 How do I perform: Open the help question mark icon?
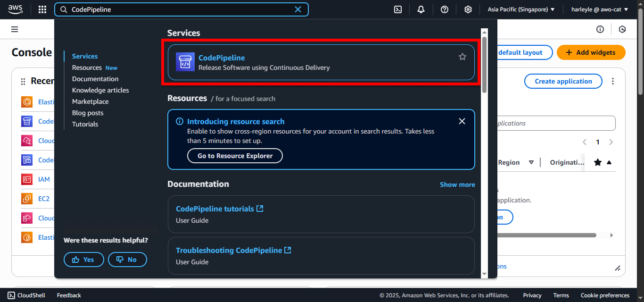[x=445, y=9]
